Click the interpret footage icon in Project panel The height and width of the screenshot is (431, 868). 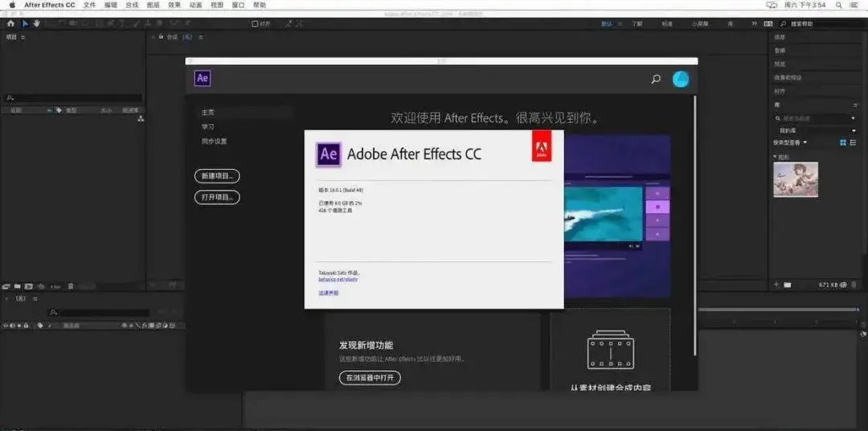[6, 286]
